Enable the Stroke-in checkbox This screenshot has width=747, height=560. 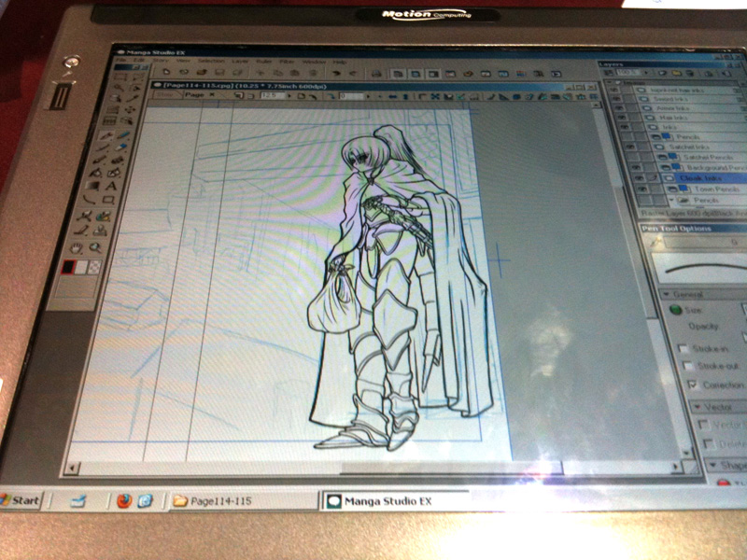(x=684, y=348)
